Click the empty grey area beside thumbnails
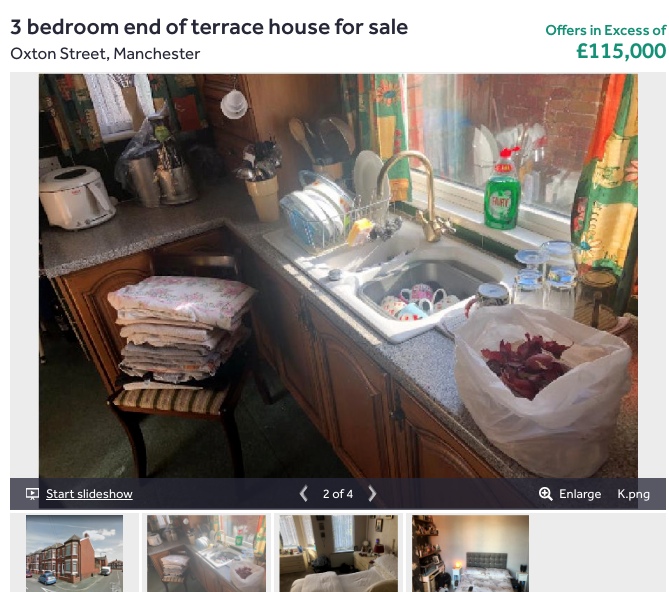This screenshot has height=592, width=669. click(597, 553)
